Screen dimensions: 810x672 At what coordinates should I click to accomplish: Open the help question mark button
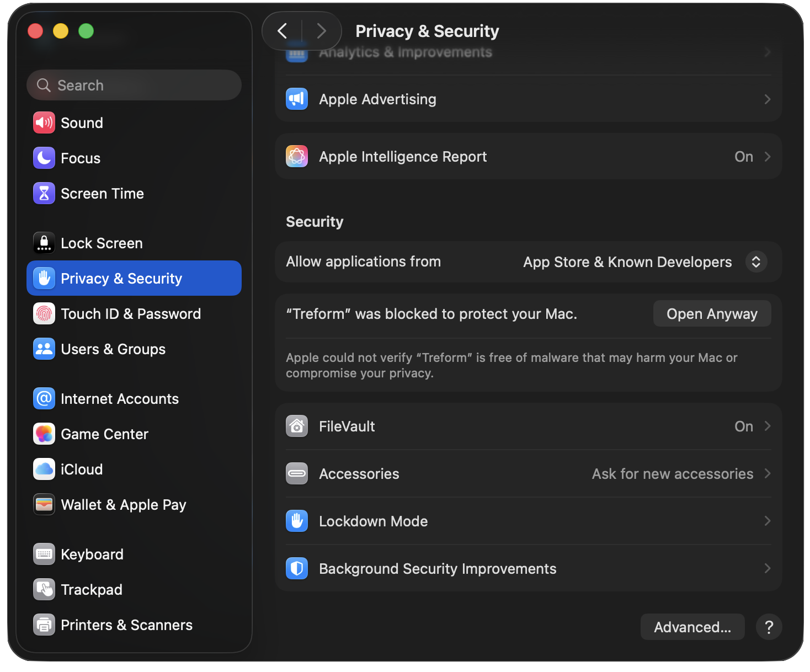point(769,627)
